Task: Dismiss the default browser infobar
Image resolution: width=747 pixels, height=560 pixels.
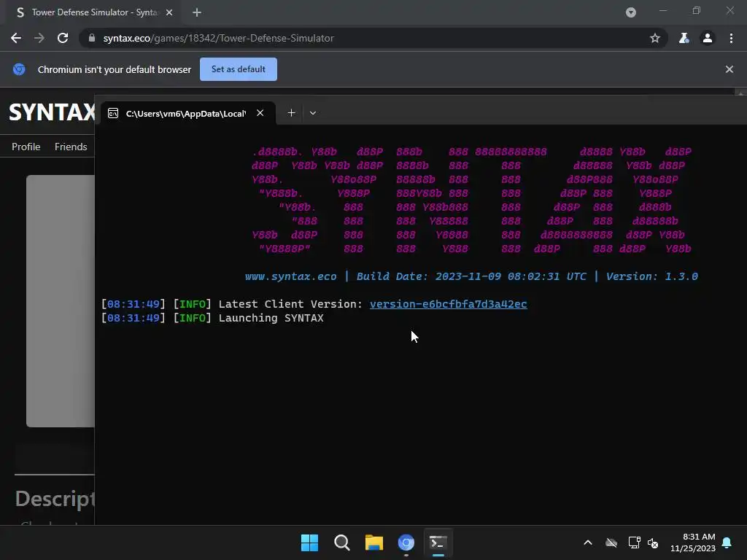Action: click(729, 69)
